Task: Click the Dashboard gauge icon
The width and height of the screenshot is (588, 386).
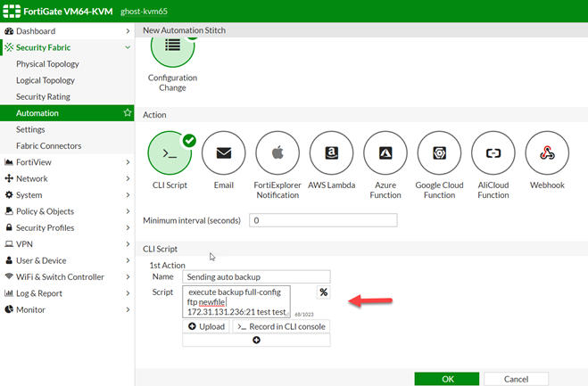Action: (9, 31)
